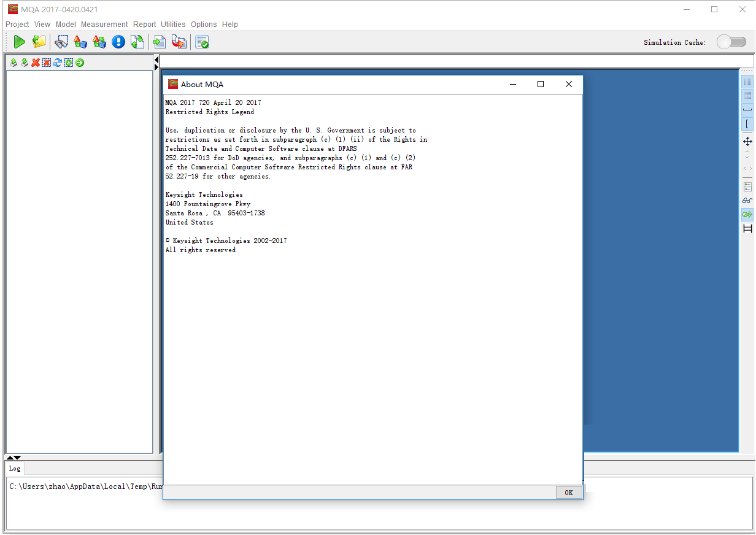Open the Project menu

pos(17,25)
